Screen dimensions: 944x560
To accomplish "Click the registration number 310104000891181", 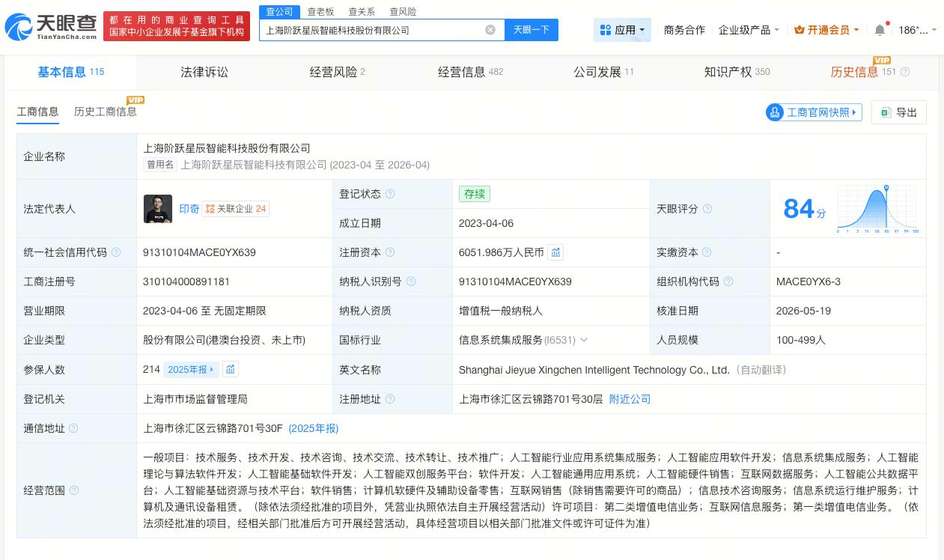I will click(x=186, y=281).
